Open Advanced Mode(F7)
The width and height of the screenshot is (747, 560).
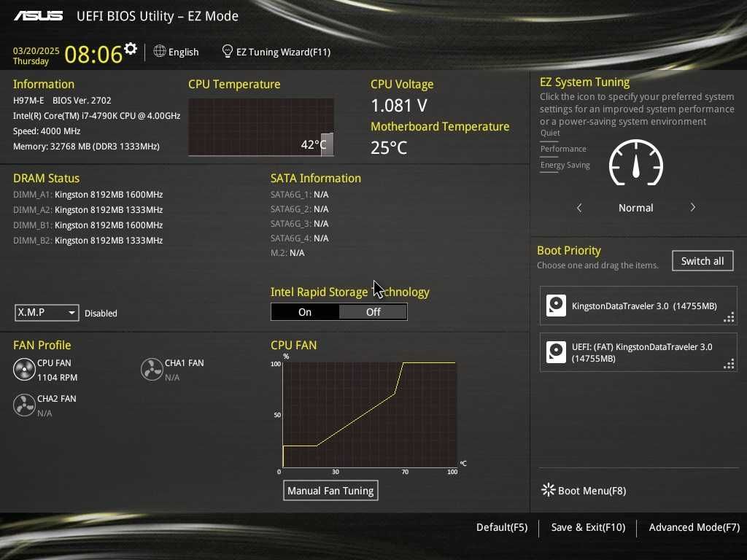pos(694,528)
